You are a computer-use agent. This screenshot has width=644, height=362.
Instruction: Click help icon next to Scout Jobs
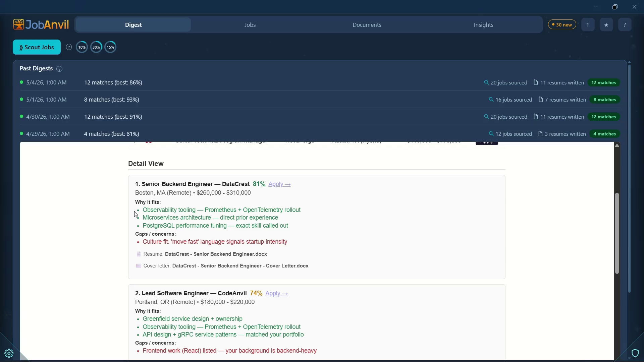(x=69, y=47)
